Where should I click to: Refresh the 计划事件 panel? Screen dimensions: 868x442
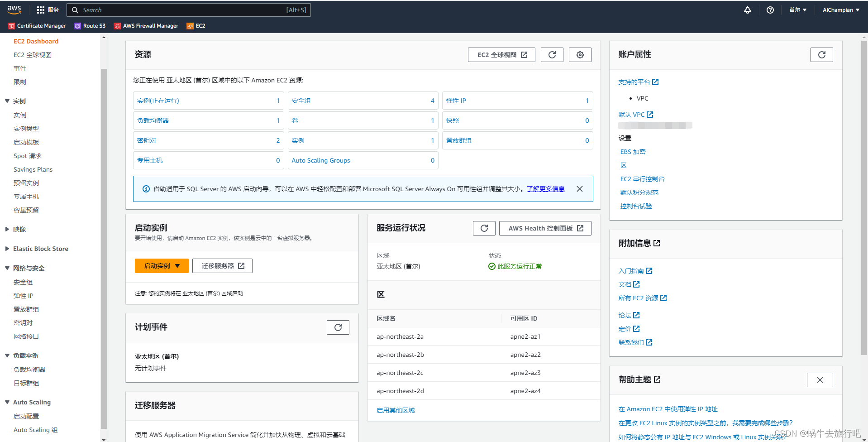click(338, 327)
